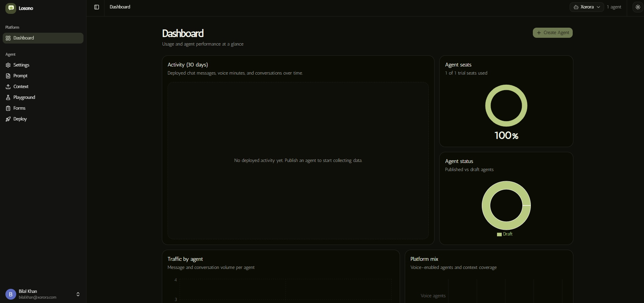This screenshot has height=303, width=644.
Task: Click the Voice agents axis label
Action: [433, 296]
